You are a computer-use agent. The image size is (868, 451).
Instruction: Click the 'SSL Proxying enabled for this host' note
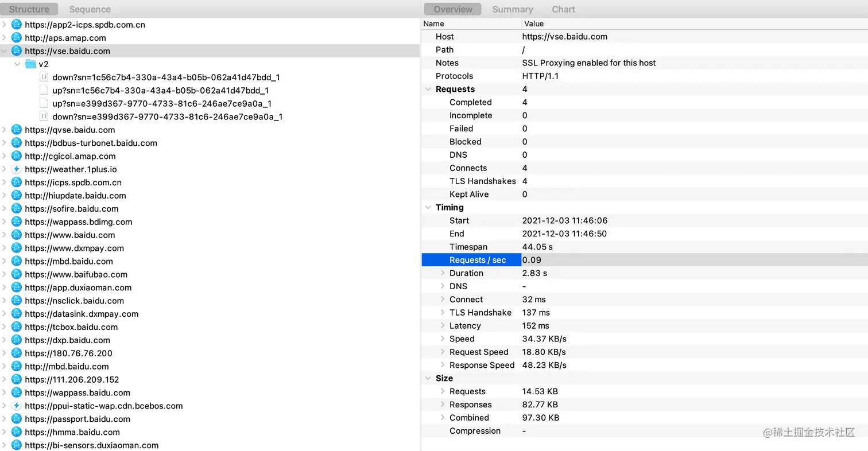[589, 63]
